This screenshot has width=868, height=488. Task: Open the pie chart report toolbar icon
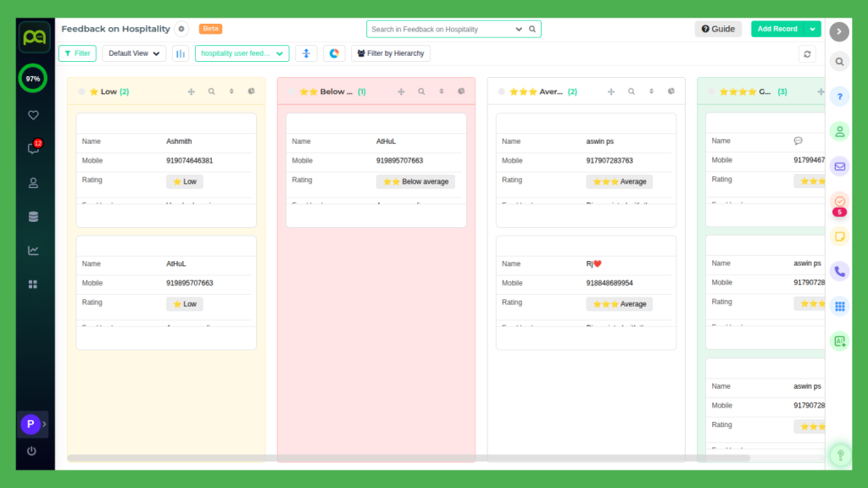[334, 53]
